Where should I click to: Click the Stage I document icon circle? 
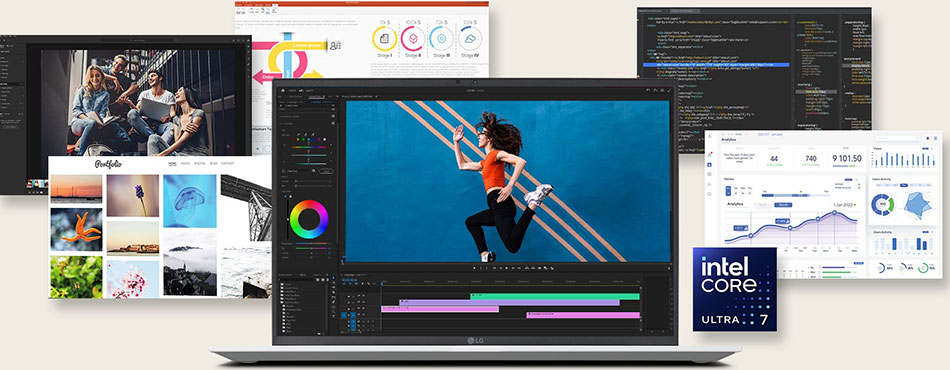(384, 39)
